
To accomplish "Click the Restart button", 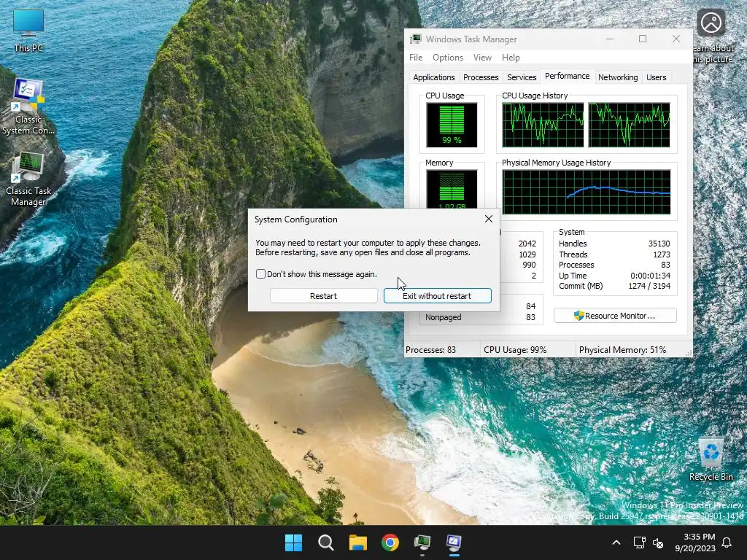I will click(x=323, y=296).
